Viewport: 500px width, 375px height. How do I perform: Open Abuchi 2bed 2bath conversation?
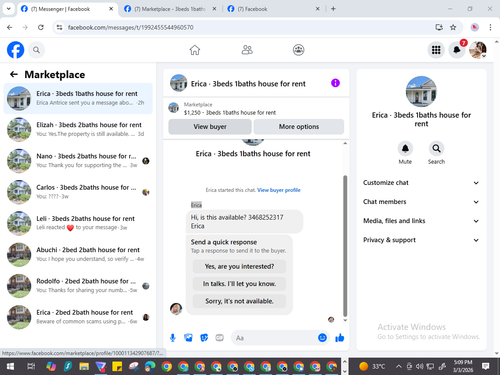[x=78, y=254]
